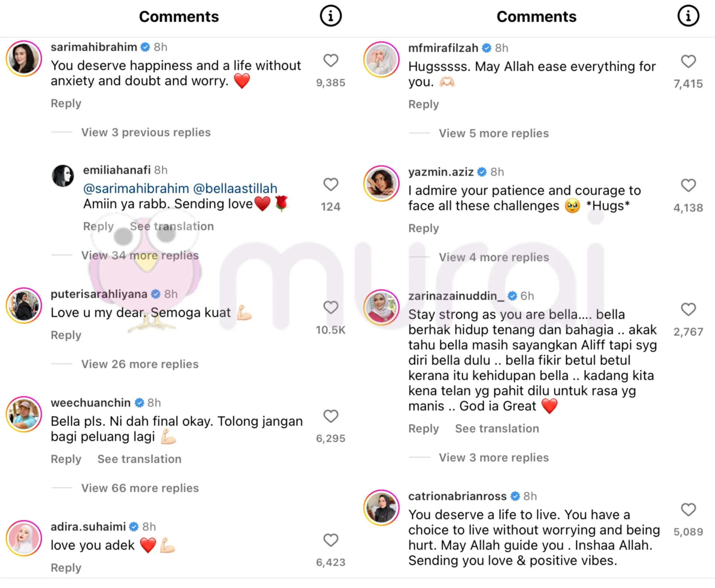
Task: Tap the info icon above right comments
Action: tap(688, 16)
